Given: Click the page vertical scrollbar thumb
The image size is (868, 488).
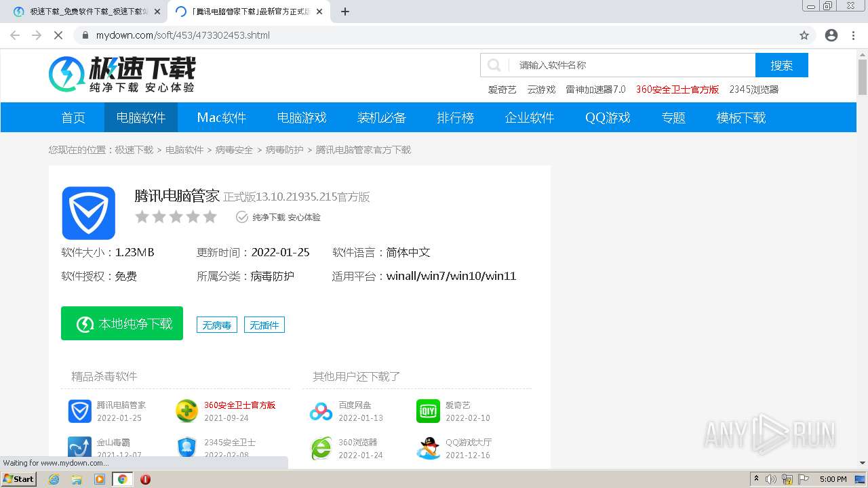Looking at the screenshot, I should [863, 78].
